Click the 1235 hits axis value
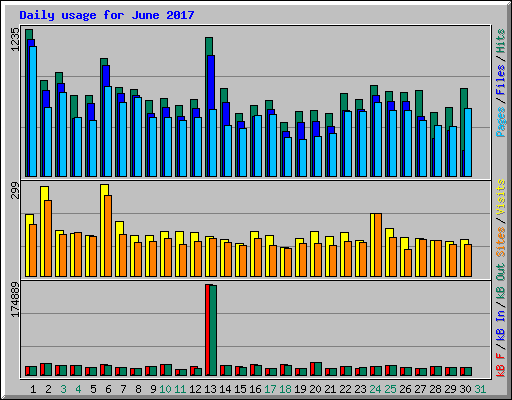Screen dimensions: 512x400 (15, 39)
